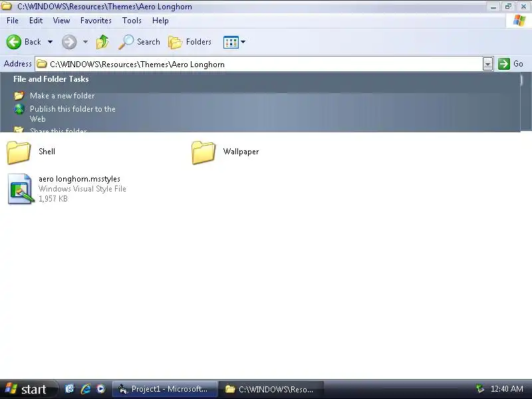Image resolution: width=532 pixels, height=399 pixels.
Task: Open the Favorites menu
Action: coord(96,21)
